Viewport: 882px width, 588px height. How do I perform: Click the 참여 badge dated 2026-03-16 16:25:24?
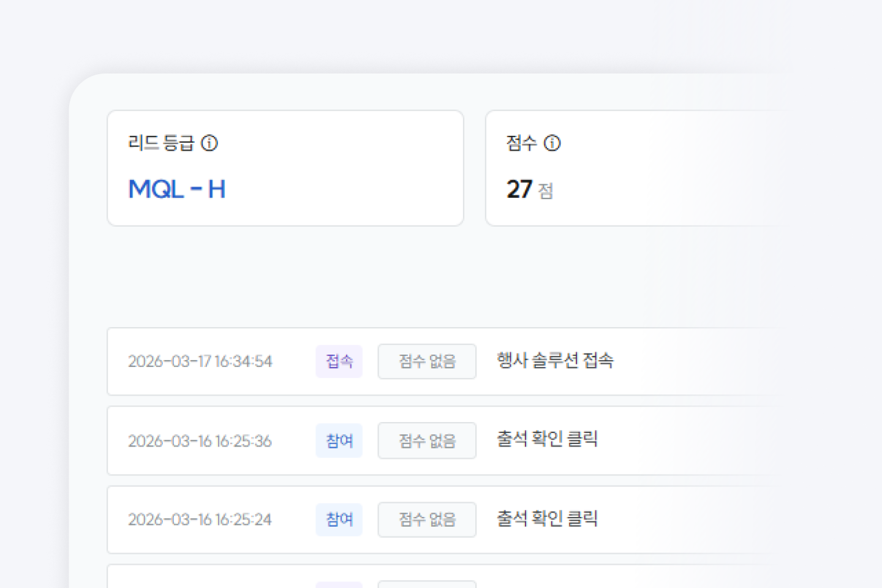pos(339,519)
